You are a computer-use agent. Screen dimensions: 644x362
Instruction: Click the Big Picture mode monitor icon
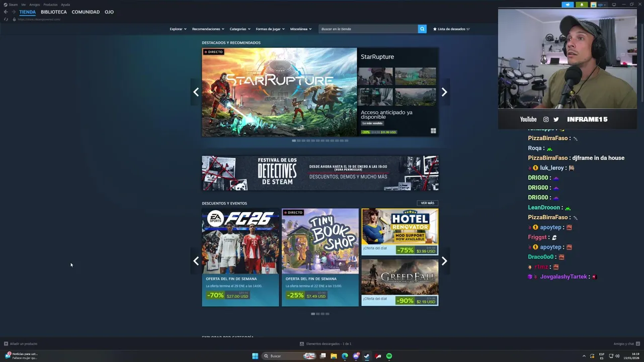coord(614,5)
